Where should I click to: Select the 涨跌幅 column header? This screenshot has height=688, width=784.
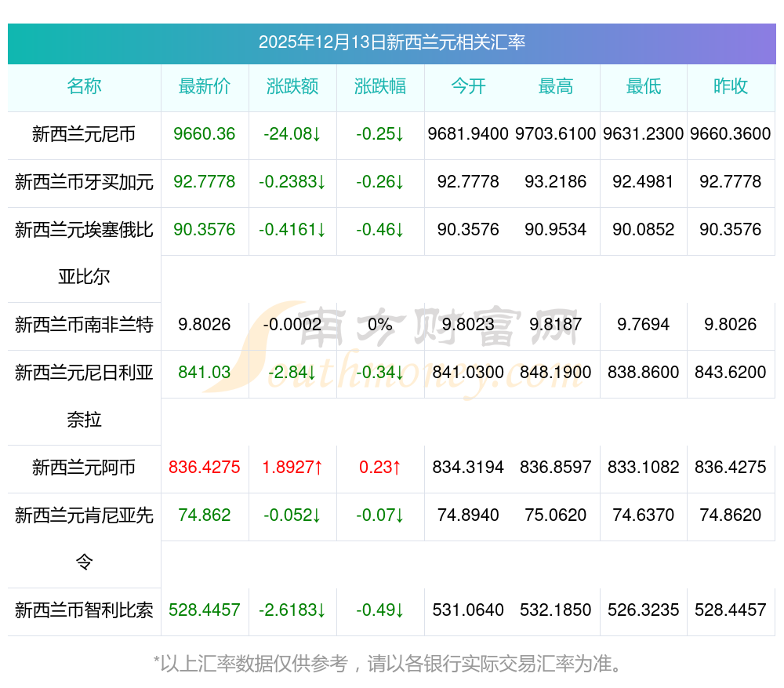380,87
